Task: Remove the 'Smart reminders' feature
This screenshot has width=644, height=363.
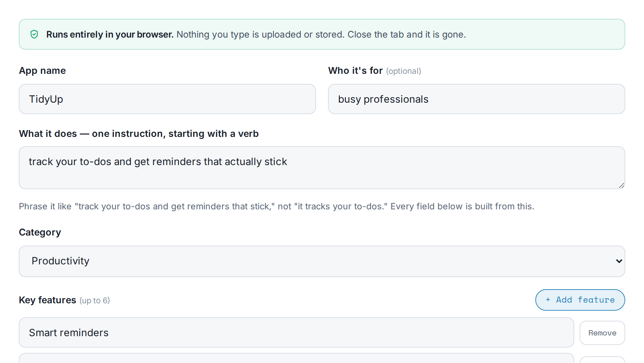Action: point(602,333)
